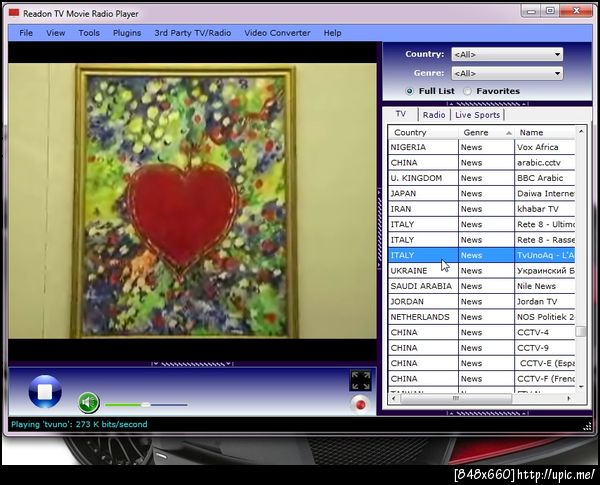Open the Genre dropdown
Image resolution: width=600 pixels, height=485 pixels.
(507, 73)
